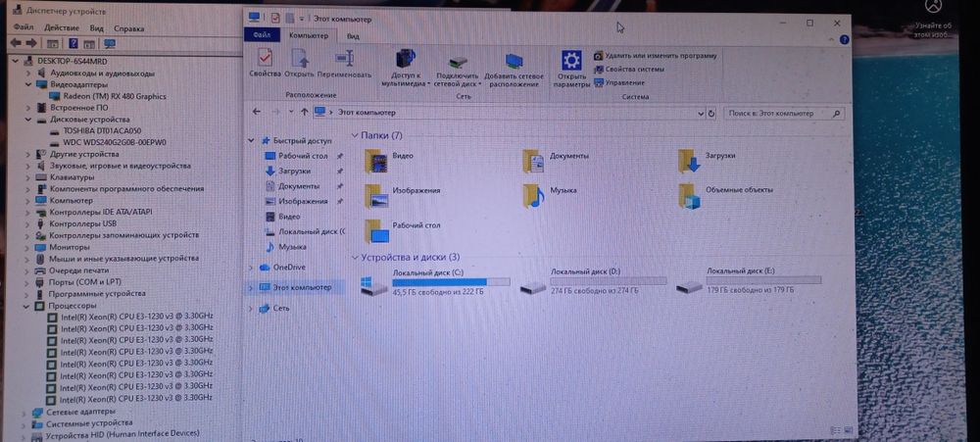This screenshot has height=442, width=980.
Task: Open the Файл tab in Explorer
Action: [x=262, y=35]
